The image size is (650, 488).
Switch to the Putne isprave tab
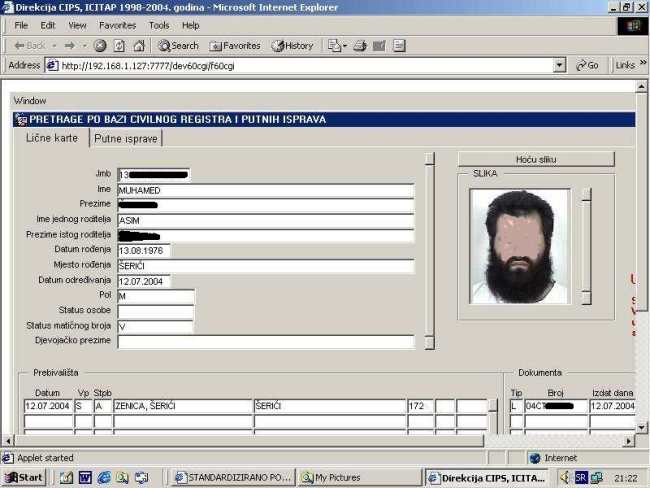125,139
